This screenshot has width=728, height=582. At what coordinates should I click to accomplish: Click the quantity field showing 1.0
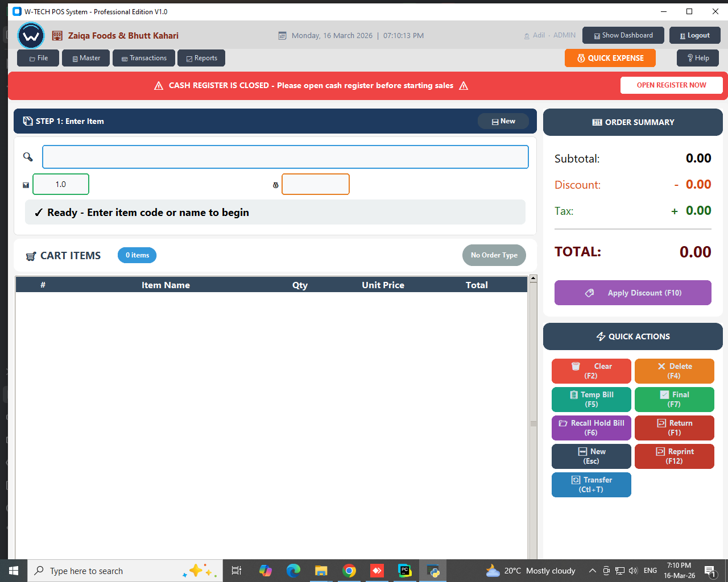(61, 184)
